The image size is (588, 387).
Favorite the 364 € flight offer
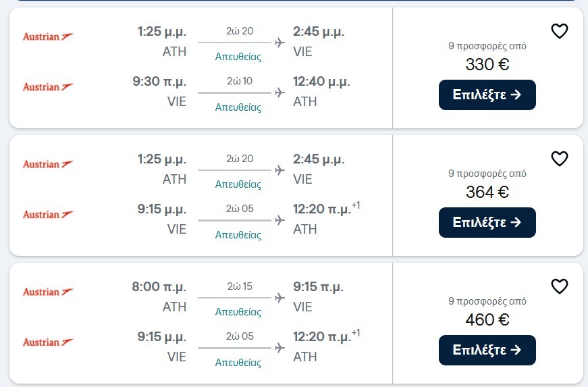click(x=559, y=159)
